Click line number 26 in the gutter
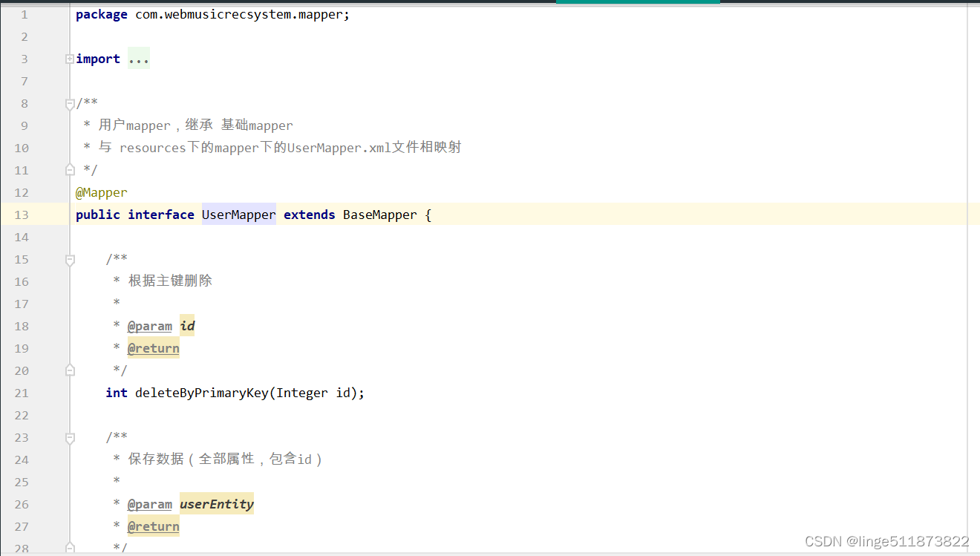This screenshot has height=556, width=980. (22, 504)
